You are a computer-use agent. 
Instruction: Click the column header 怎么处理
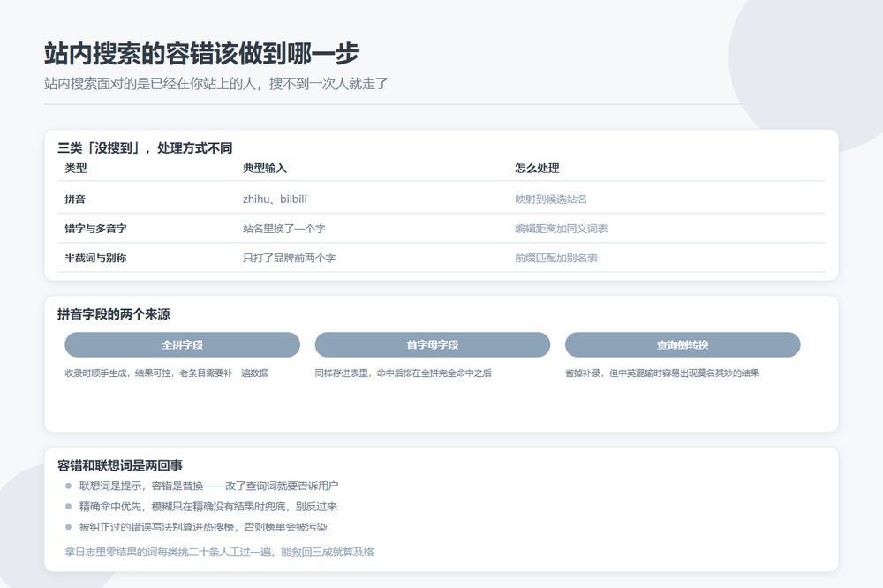pyautogui.click(x=537, y=168)
